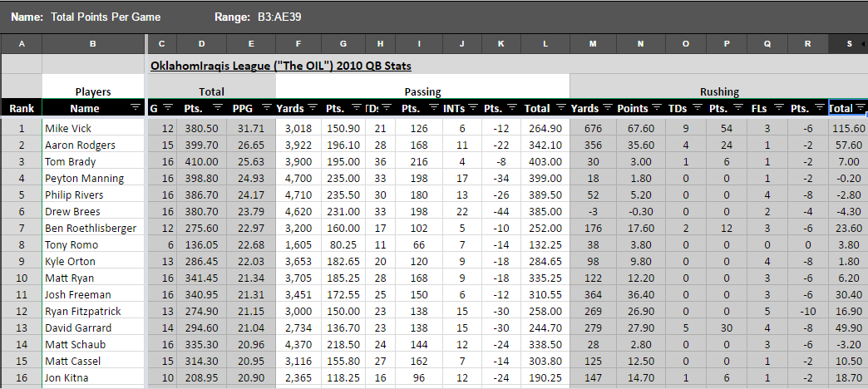Select Aaron Rodgers' passing total 342.10
This screenshot has height=389, width=868.
tap(545, 145)
